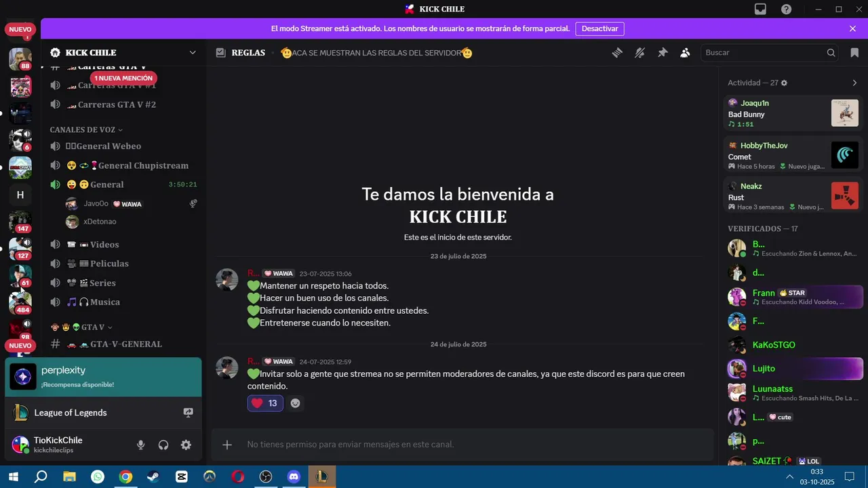
Task: Dismiss the Streamer mode banner
Action: coord(852,28)
